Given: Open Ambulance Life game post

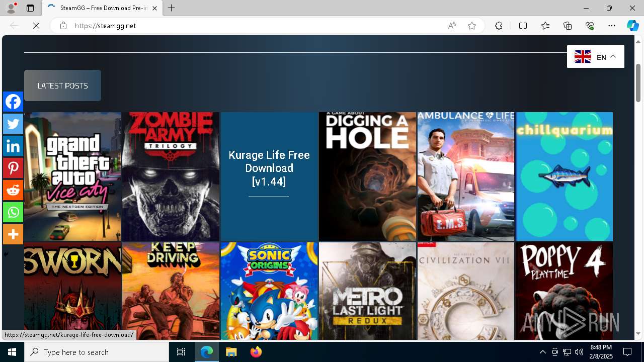Looking at the screenshot, I should point(466,176).
